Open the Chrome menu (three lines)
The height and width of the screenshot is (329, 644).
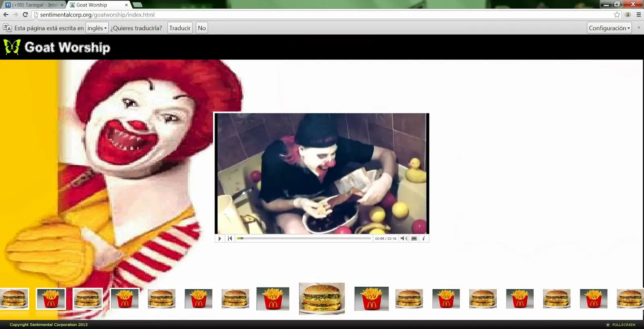click(x=639, y=14)
